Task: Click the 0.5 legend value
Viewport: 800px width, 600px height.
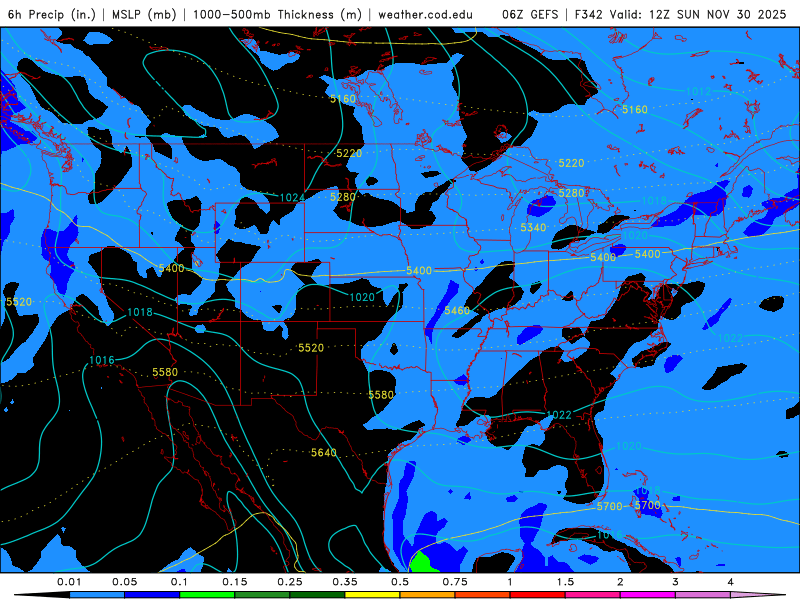Action: pyautogui.click(x=400, y=582)
